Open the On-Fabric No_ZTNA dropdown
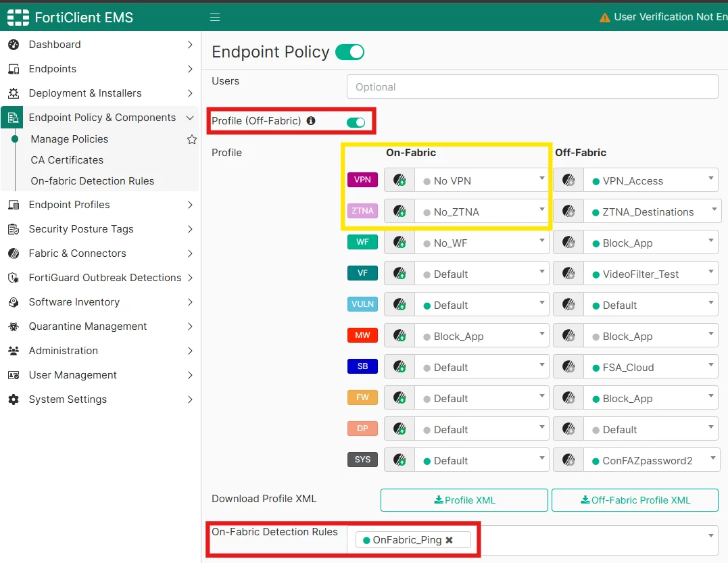Viewport: 728px width, 563px height. [481, 211]
